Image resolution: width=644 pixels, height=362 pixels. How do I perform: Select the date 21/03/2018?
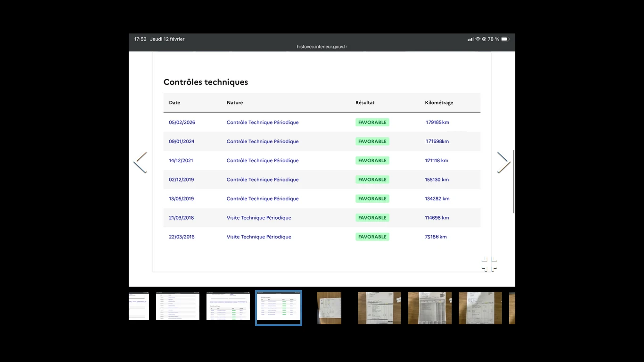point(182,218)
